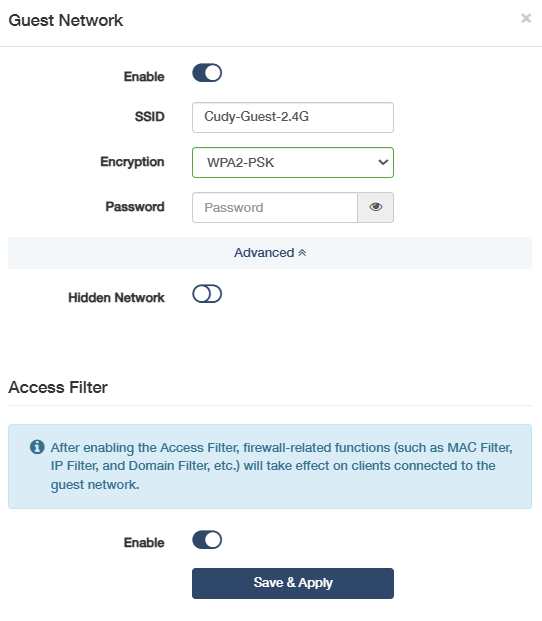Click the Encryption field label
Image resolution: width=542 pixels, height=621 pixels.
pyautogui.click(x=132, y=162)
